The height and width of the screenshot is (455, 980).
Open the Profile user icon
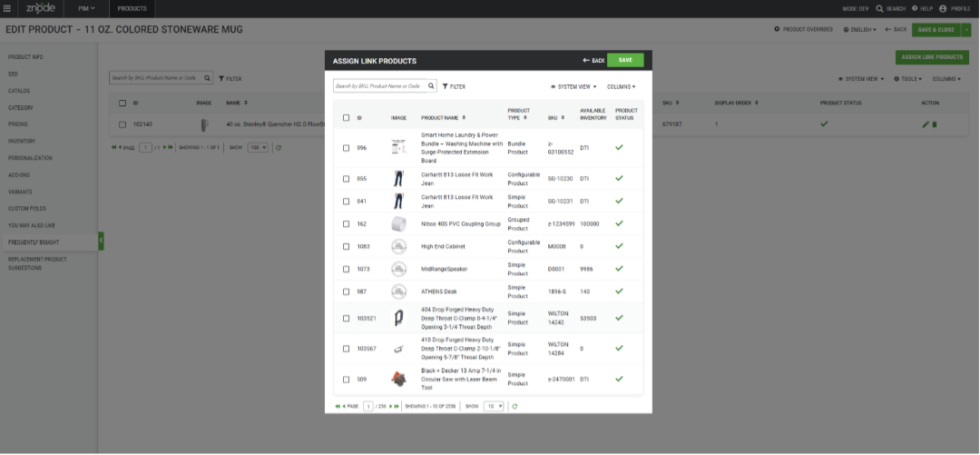point(943,9)
